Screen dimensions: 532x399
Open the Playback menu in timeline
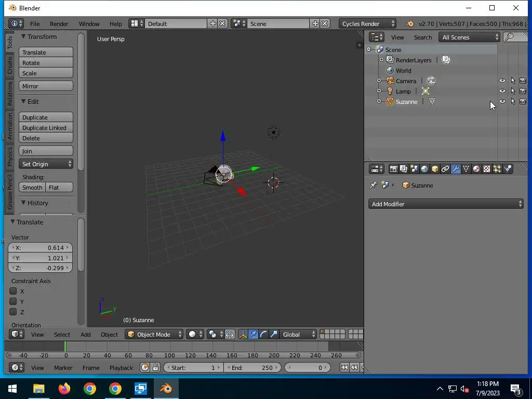click(x=121, y=367)
